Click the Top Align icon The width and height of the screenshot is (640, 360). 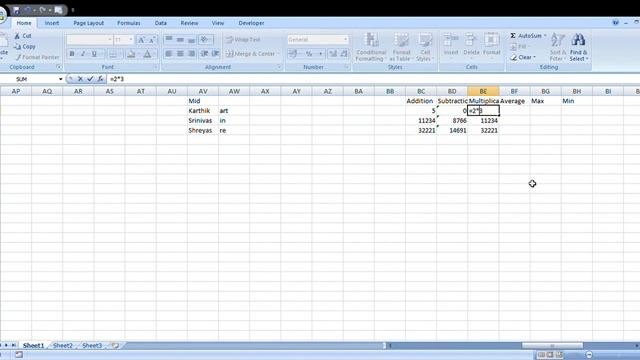click(x=169, y=40)
